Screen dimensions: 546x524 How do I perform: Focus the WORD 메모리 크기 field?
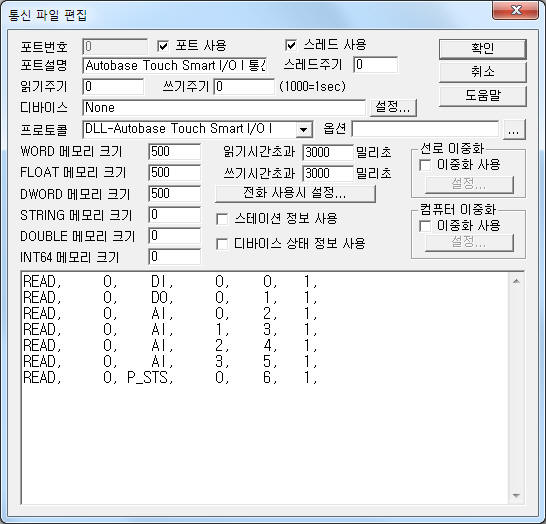click(x=174, y=152)
